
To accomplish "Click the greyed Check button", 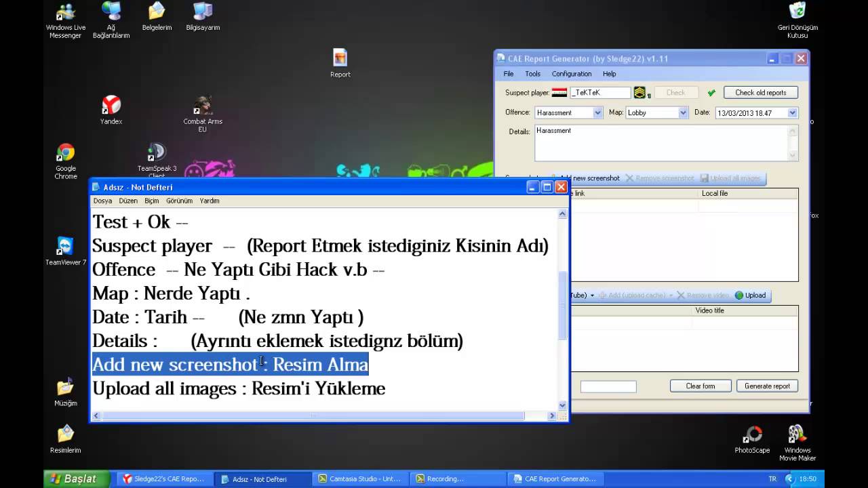I will coord(675,93).
